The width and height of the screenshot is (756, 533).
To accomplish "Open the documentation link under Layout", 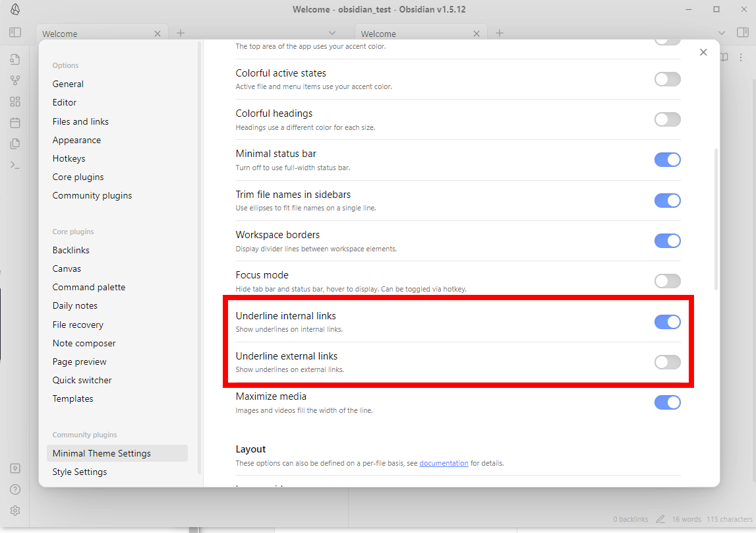I will tap(444, 463).
